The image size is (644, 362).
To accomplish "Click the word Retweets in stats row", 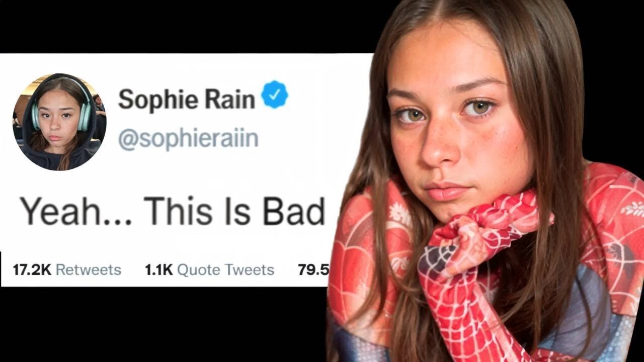I will coord(89,270).
